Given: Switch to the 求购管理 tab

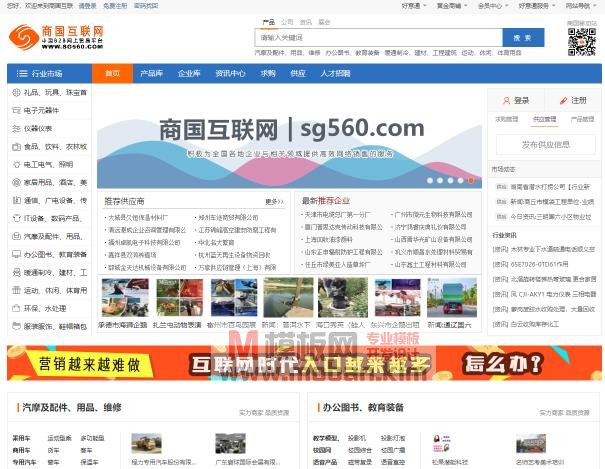Looking at the screenshot, I should (507, 119).
